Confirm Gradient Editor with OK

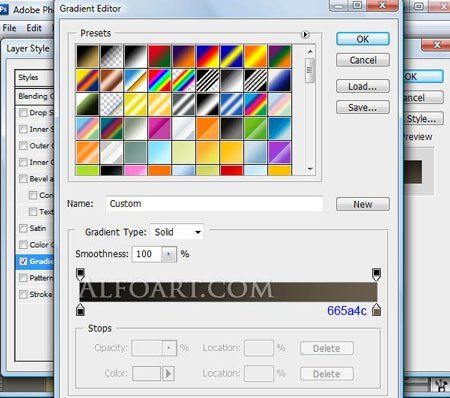coord(363,39)
